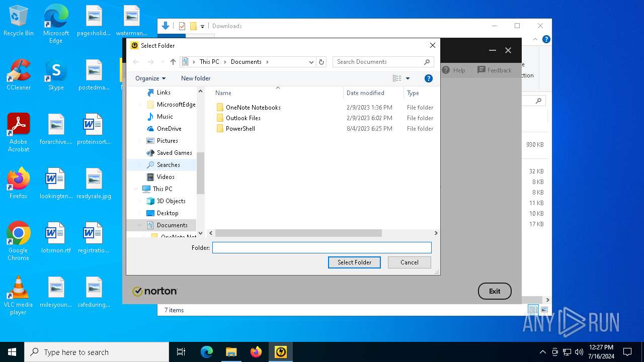
Task: Select Adobe Acrobat desktop shortcut
Action: (x=19, y=133)
